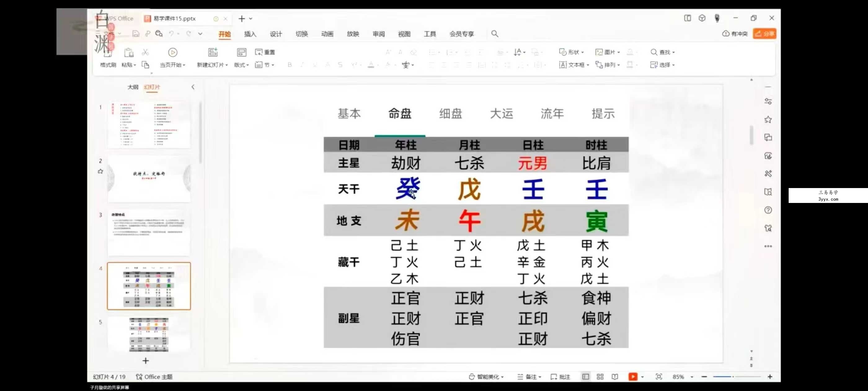Image resolution: width=868 pixels, height=391 pixels.
Task: Click the Copy icon below scissors
Action: coord(145,65)
